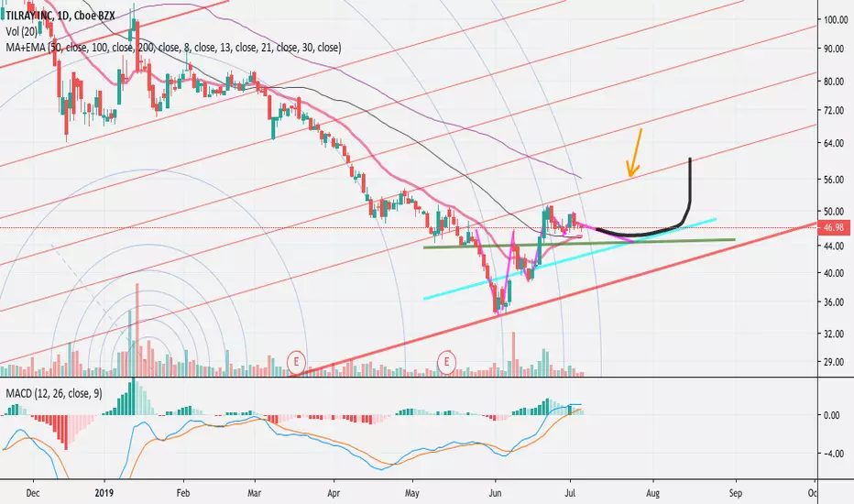Screen dimensions: 854x504
Task: Click the MACD -4.00 axis label
Action: click(x=833, y=454)
